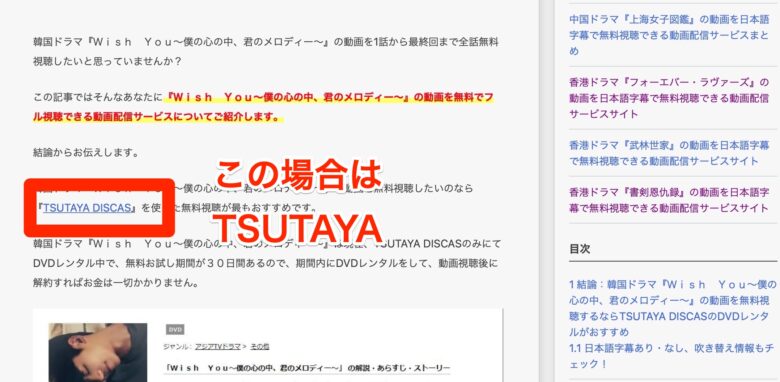Click the 結論からお伝えします paragraph
Viewport: 780px width, 382px height.
click(x=86, y=153)
